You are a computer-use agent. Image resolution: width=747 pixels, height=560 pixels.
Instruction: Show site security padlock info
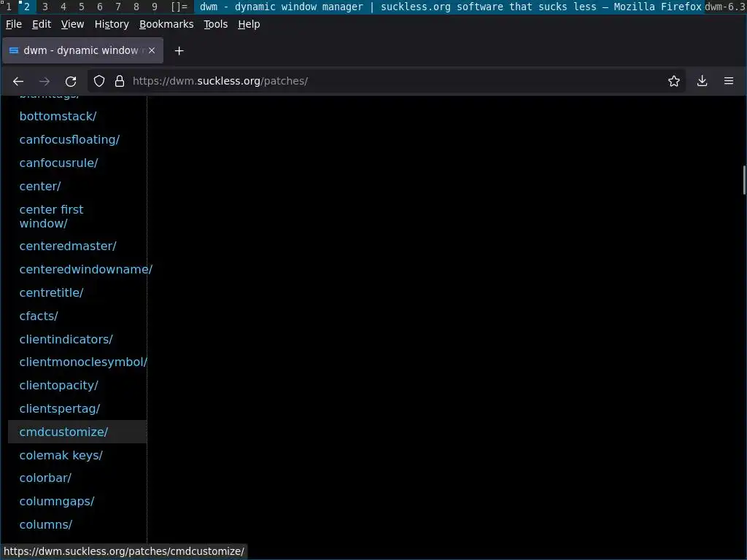120,81
